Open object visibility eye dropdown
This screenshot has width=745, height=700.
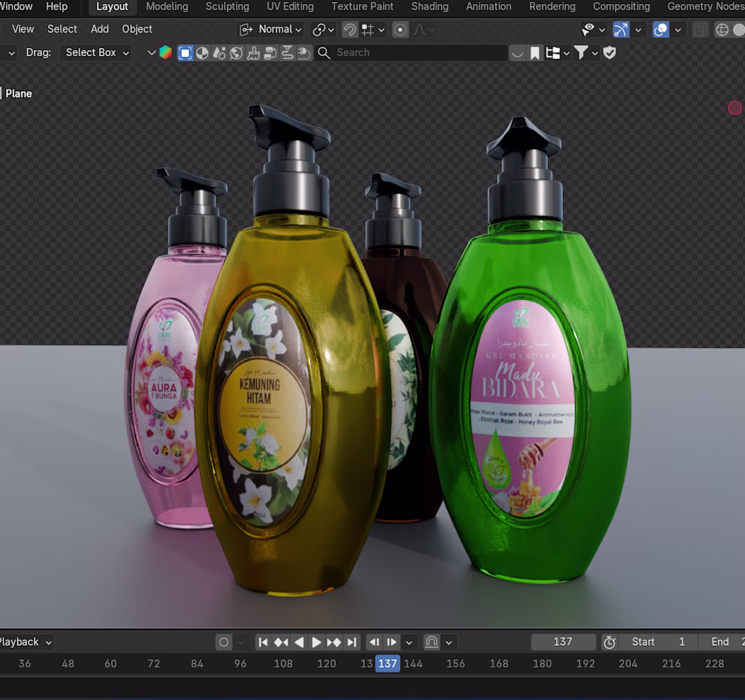pos(593,29)
